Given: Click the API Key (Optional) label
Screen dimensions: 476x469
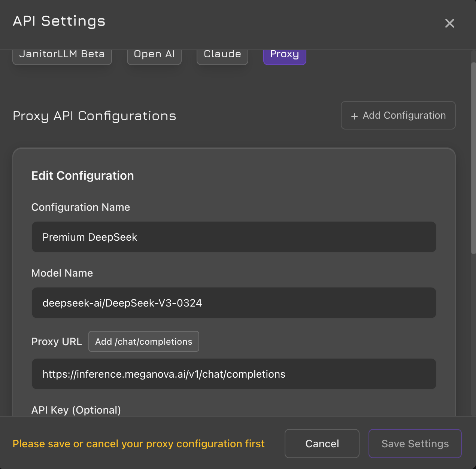Looking at the screenshot, I should [x=76, y=410].
